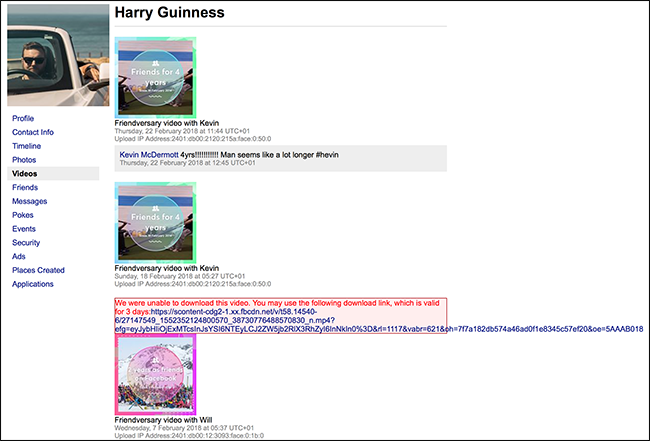Click Kevin McDermott commenter name
Image resolution: width=650 pixels, height=441 pixels.
click(149, 155)
